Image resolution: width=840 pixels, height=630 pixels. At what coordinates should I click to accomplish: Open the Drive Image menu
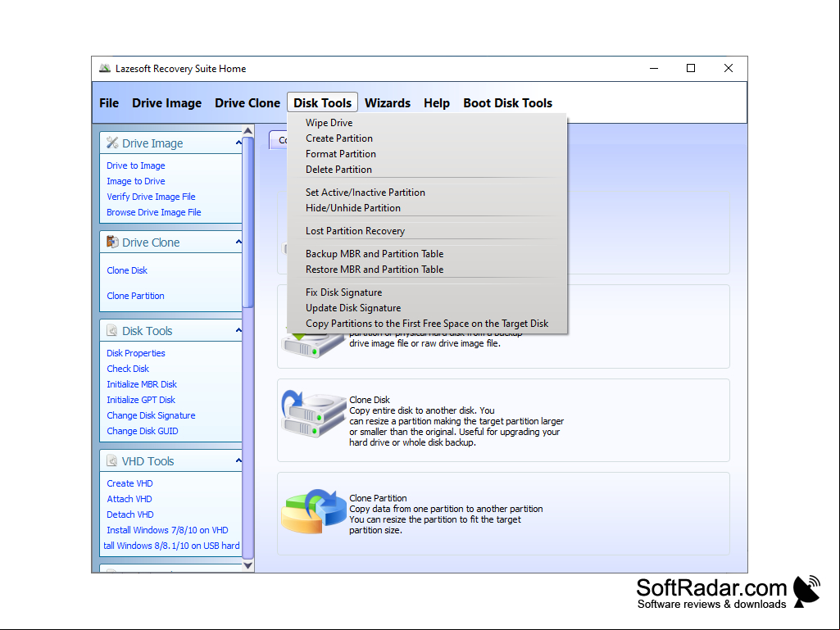coord(166,103)
